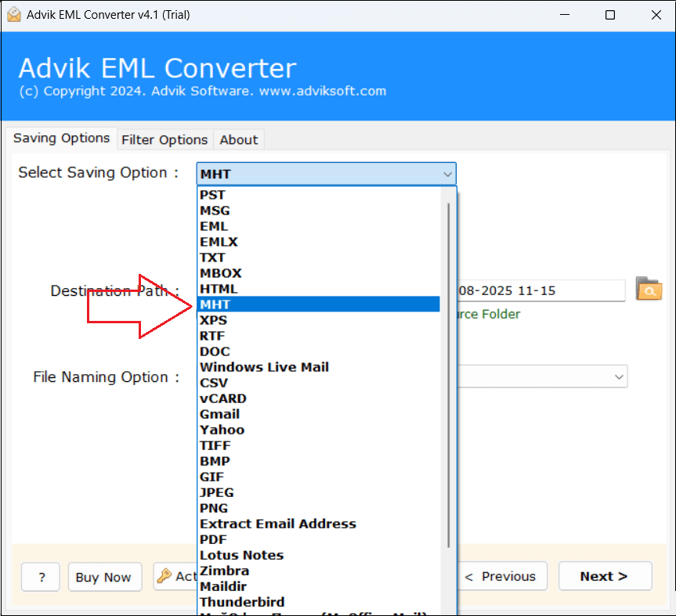Select MSG format in the list
This screenshot has width=676, height=616.
(x=318, y=211)
